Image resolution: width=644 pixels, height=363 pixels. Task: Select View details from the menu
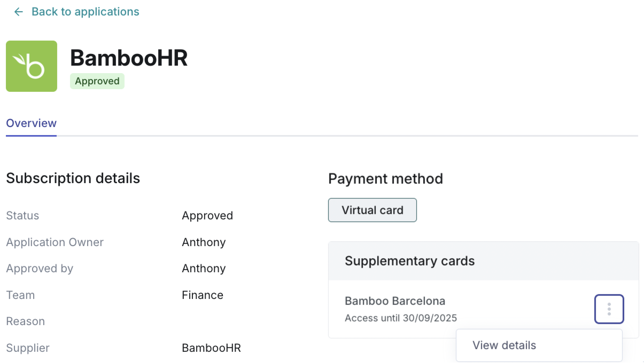pyautogui.click(x=504, y=345)
